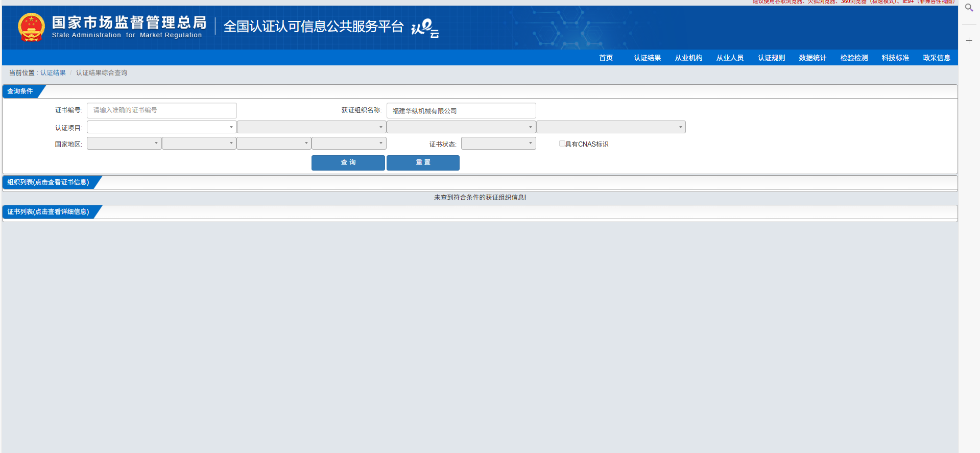
Task: Click the 认e云 logo icon
Action: coord(425,28)
